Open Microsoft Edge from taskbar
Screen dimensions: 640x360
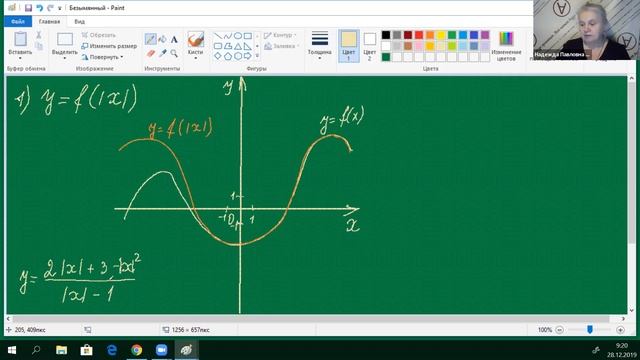111,350
